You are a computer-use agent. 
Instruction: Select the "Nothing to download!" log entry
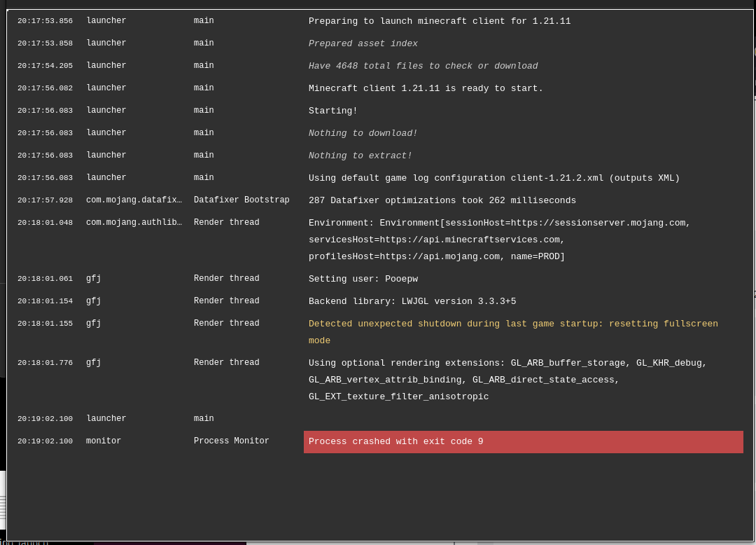click(363, 133)
